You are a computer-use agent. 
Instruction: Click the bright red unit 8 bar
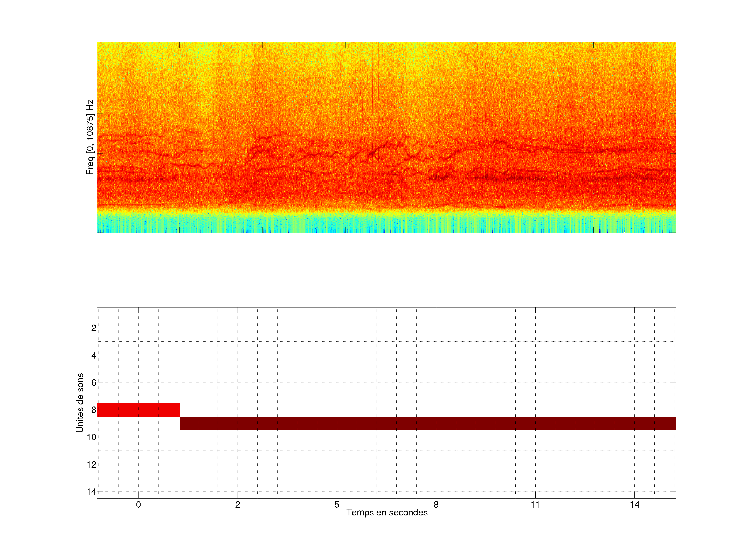(x=138, y=409)
